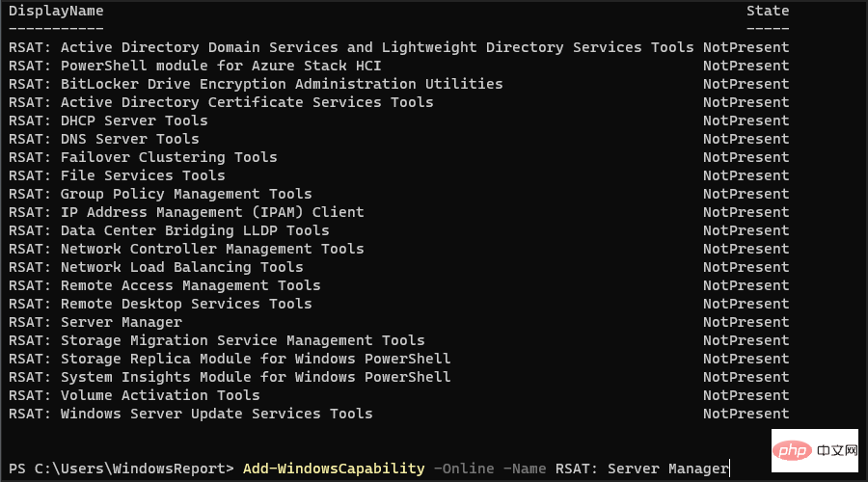Click the BitLocker Drive Encryption Administration Utilities line
The width and height of the screenshot is (868, 482).
click(398, 84)
